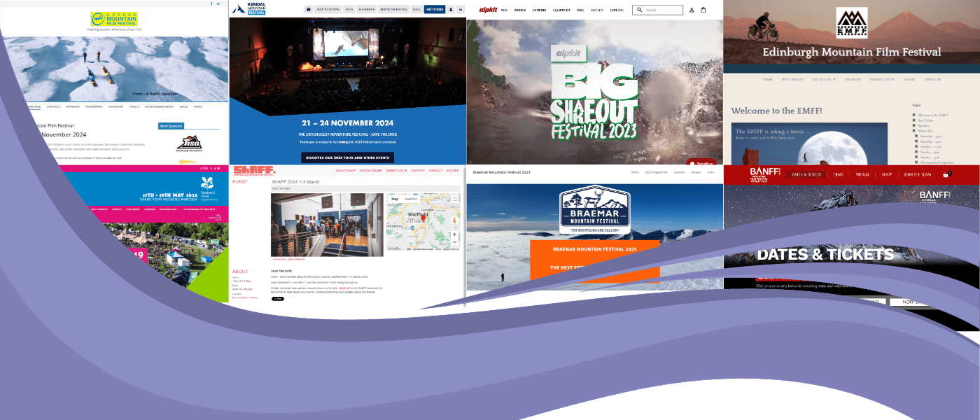Open Programme in Dundee navigation
The image size is (980, 420).
94,106
